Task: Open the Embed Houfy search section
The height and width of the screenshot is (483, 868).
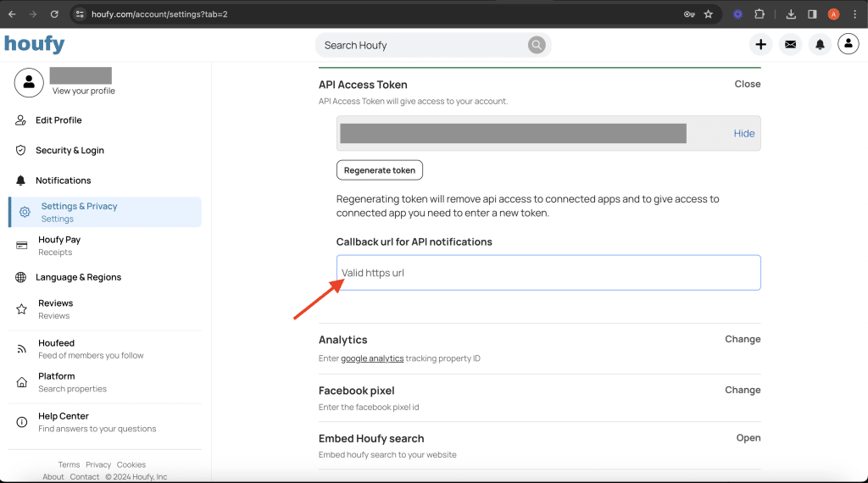Action: click(748, 437)
